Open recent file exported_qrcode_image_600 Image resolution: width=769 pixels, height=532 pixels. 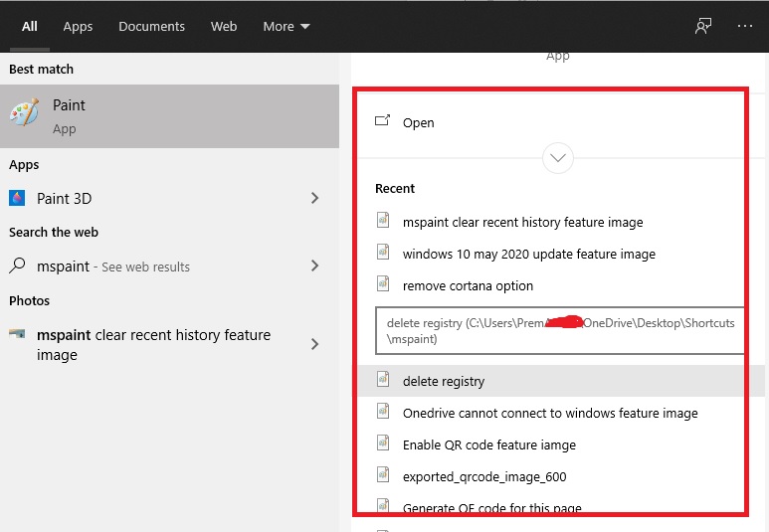[x=484, y=476]
